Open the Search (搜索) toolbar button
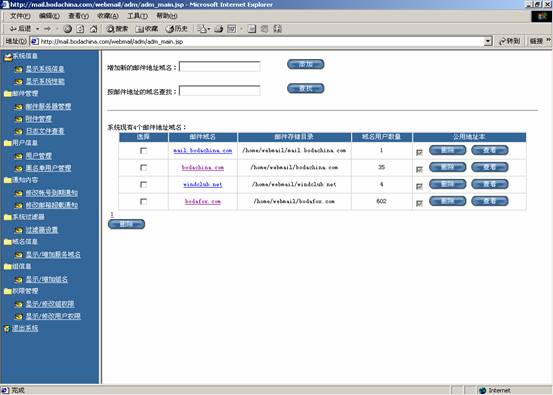 pyautogui.click(x=117, y=29)
